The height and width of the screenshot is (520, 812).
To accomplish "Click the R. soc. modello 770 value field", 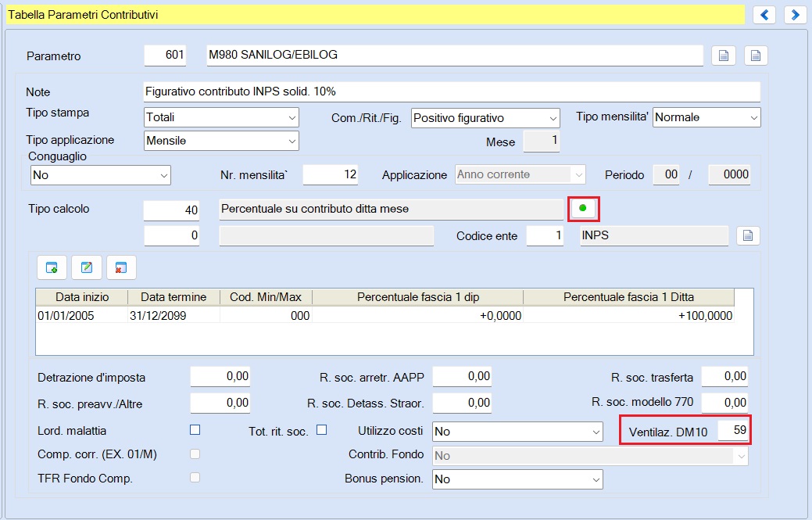I will pyautogui.click(x=724, y=403).
